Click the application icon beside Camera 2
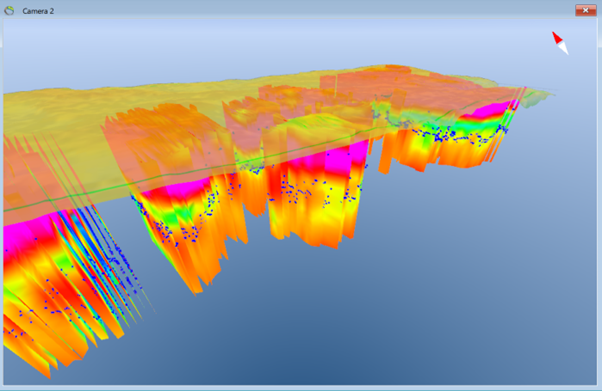 9,11
